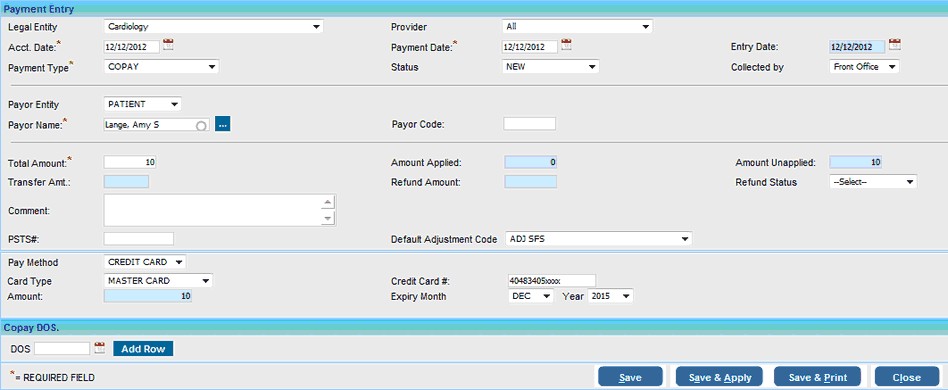Open the DOS calendar icon
Image resolution: width=948 pixels, height=390 pixels.
100,348
